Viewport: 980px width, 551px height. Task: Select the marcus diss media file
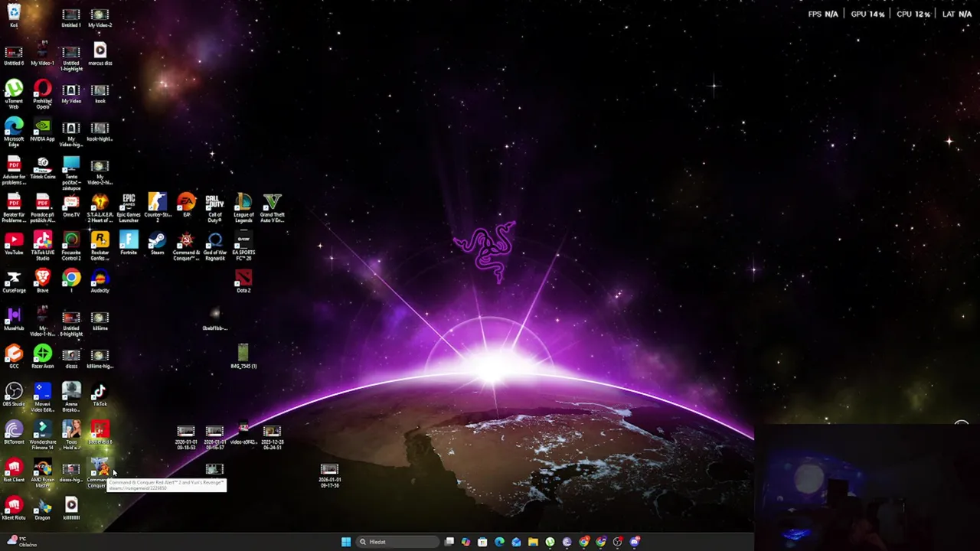(100, 54)
